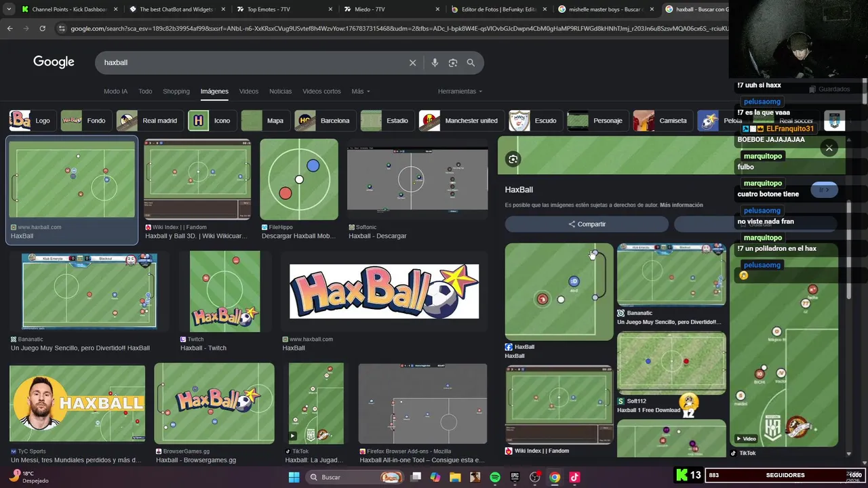This screenshot has height=488, width=868.
Task: Expand the Herramientas tools dropdown
Action: click(460, 91)
